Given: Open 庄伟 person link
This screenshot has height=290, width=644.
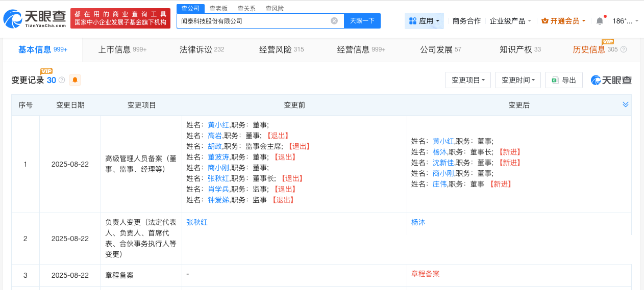Looking at the screenshot, I should [x=439, y=184].
